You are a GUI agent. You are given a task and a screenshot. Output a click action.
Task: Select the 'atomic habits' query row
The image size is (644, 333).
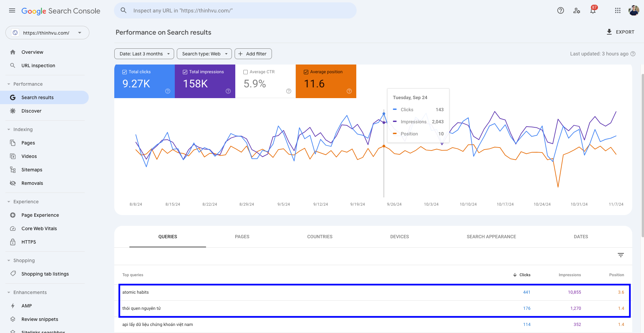pyautogui.click(x=373, y=292)
